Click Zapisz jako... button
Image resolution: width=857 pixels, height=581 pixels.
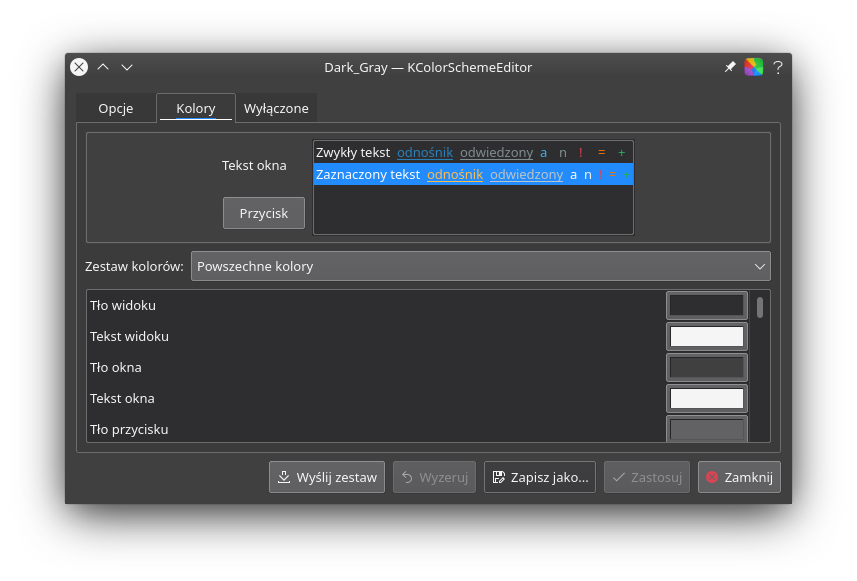pyautogui.click(x=540, y=477)
